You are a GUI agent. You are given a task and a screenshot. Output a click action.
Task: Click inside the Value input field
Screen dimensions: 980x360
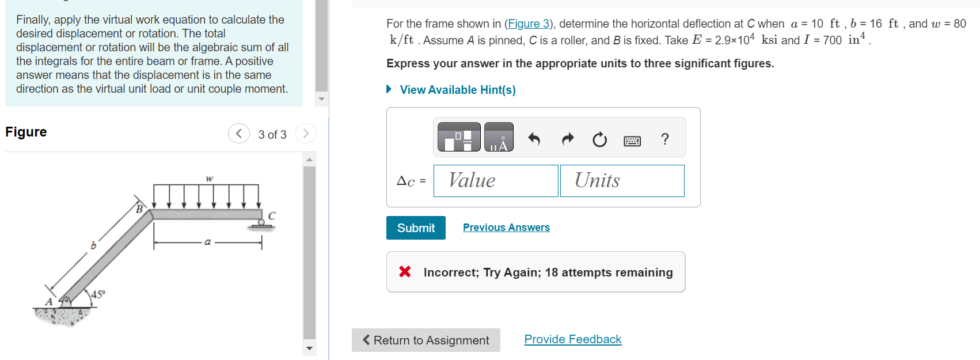[495, 180]
